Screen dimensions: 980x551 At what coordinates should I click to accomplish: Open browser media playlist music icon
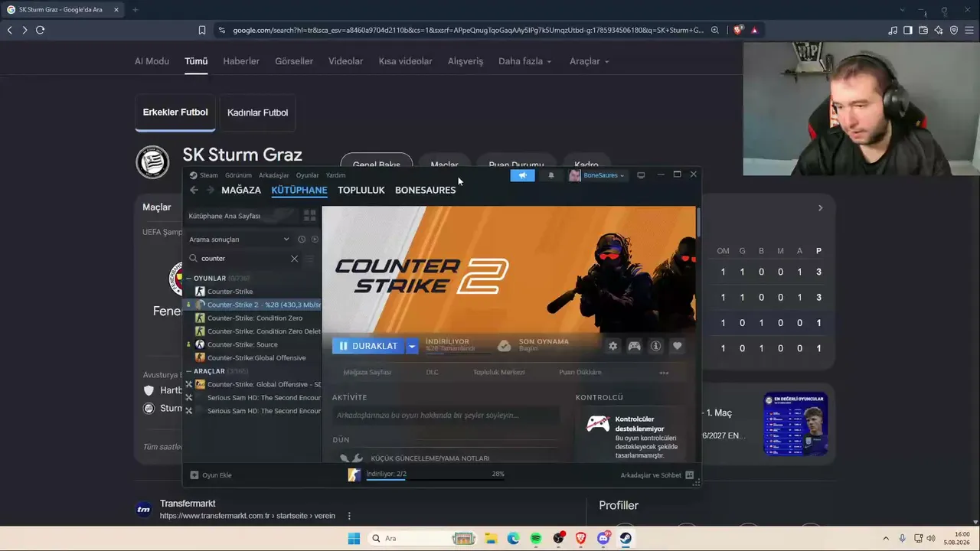point(893,30)
